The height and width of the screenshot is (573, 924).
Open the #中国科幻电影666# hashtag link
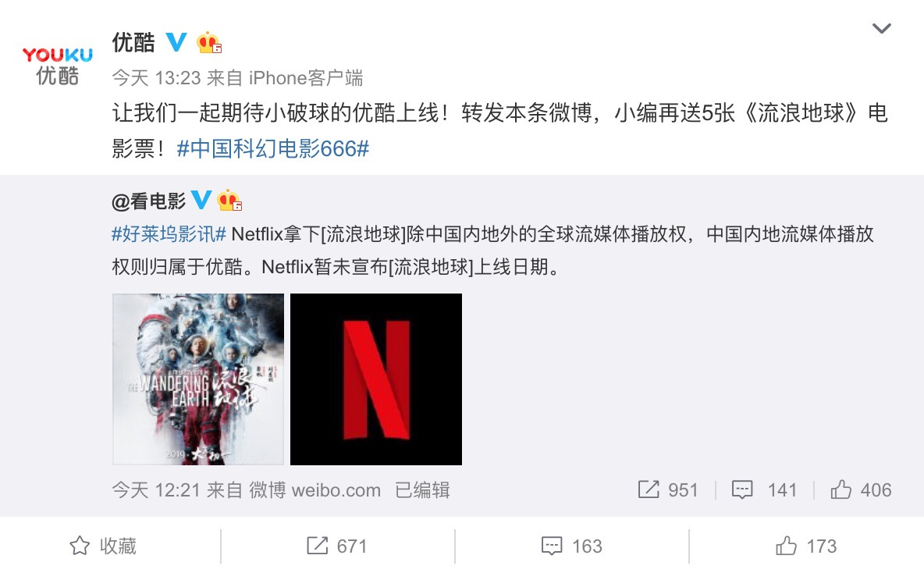click(273, 148)
